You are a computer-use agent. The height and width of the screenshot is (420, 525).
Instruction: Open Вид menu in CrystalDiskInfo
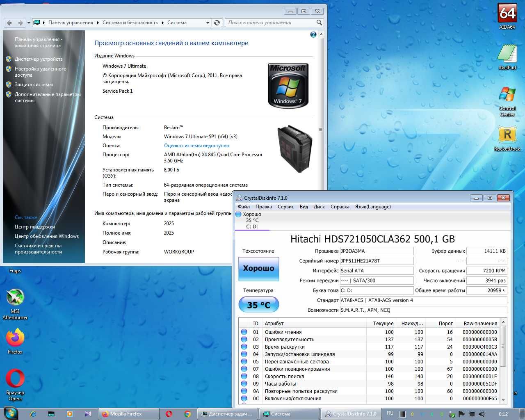(304, 207)
